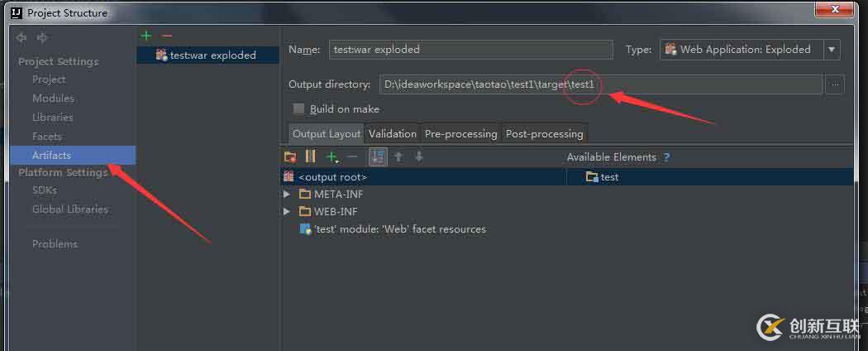The height and width of the screenshot is (351, 868).
Task: Click the Available Elements help question mark
Action: point(667,157)
